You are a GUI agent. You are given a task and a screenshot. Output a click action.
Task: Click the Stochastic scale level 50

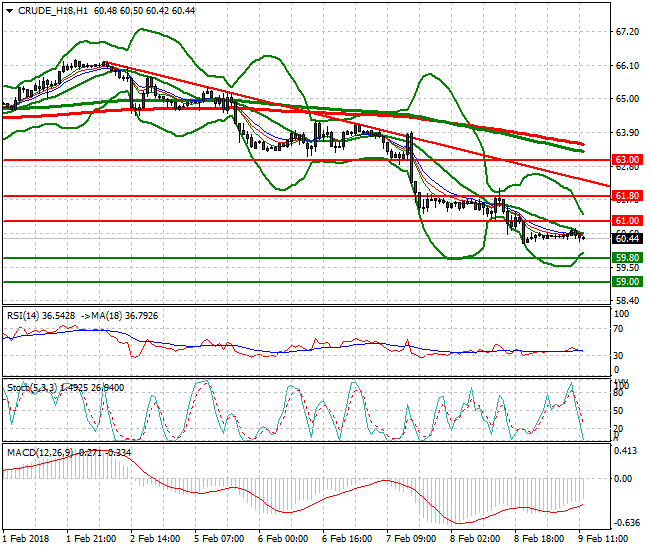coord(618,411)
